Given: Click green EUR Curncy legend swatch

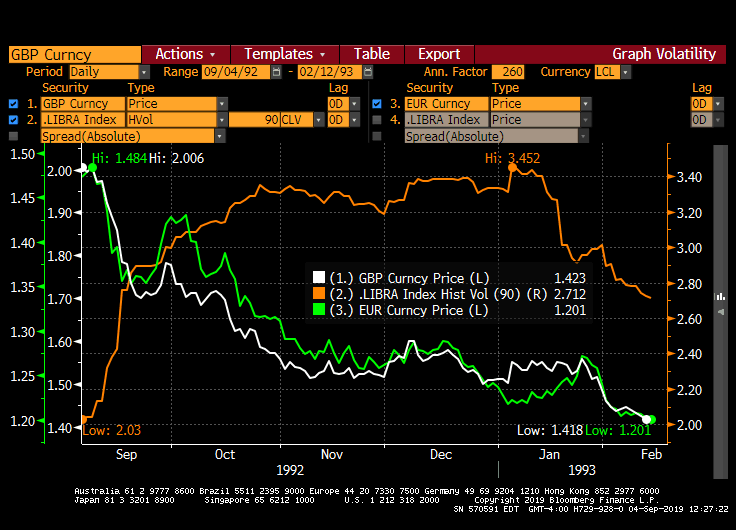Looking at the screenshot, I should pos(319,309).
